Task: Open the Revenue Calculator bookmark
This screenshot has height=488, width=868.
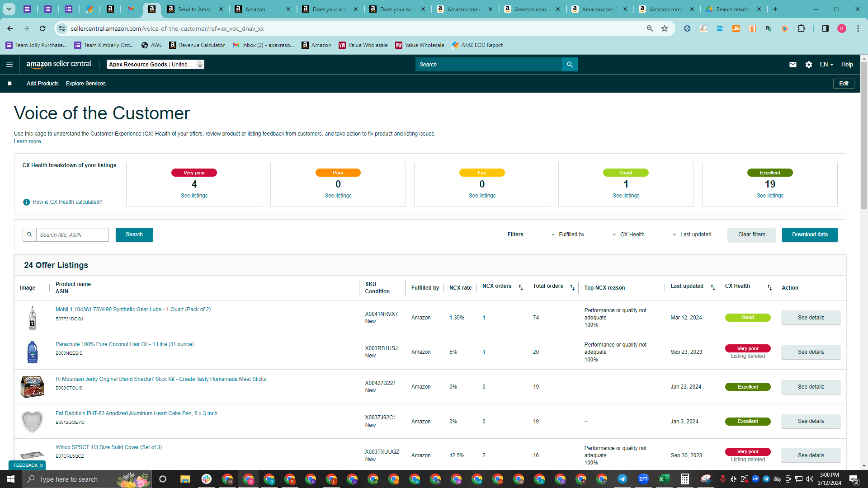Action: tap(197, 45)
